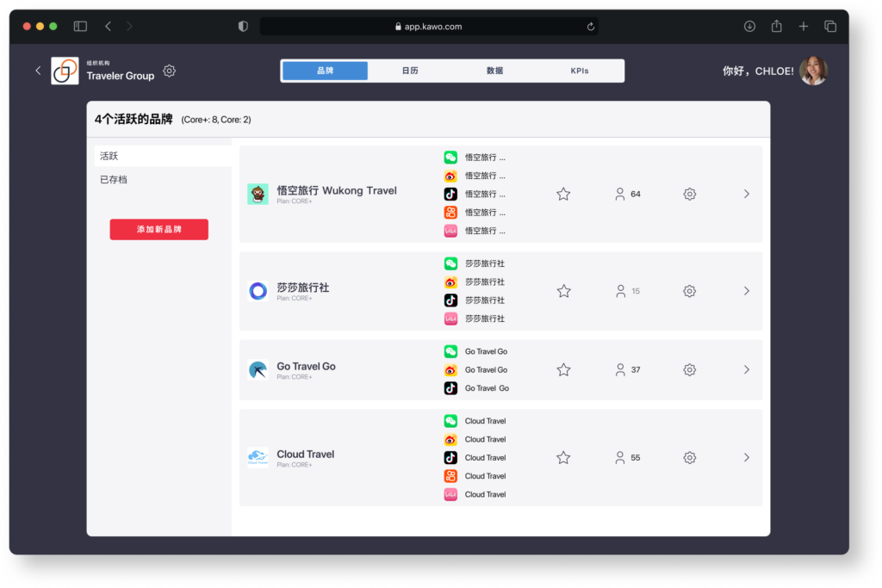Viewport: 882px width, 588px height.
Task: Click the Safari sidebar toggle icon
Action: pos(80,27)
